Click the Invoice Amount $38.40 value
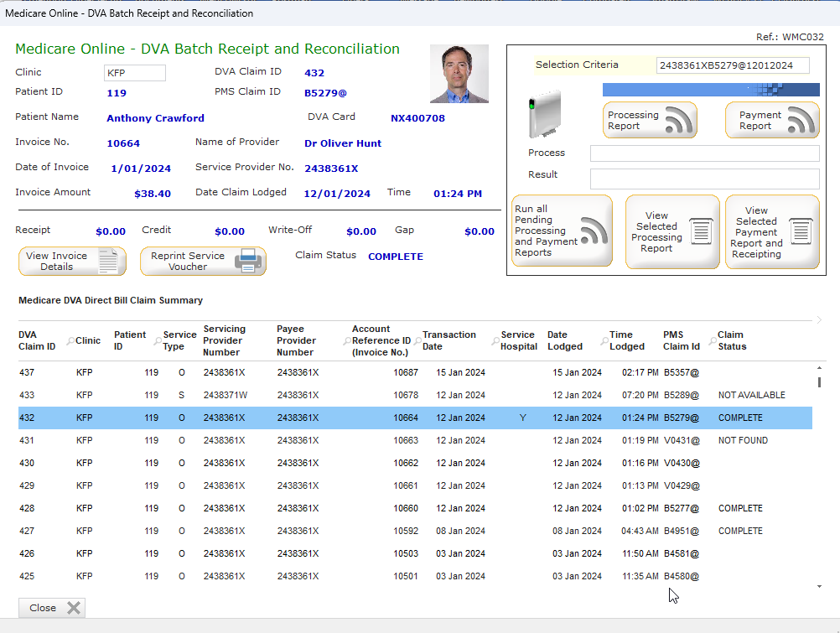This screenshot has height=633, width=840. [153, 194]
